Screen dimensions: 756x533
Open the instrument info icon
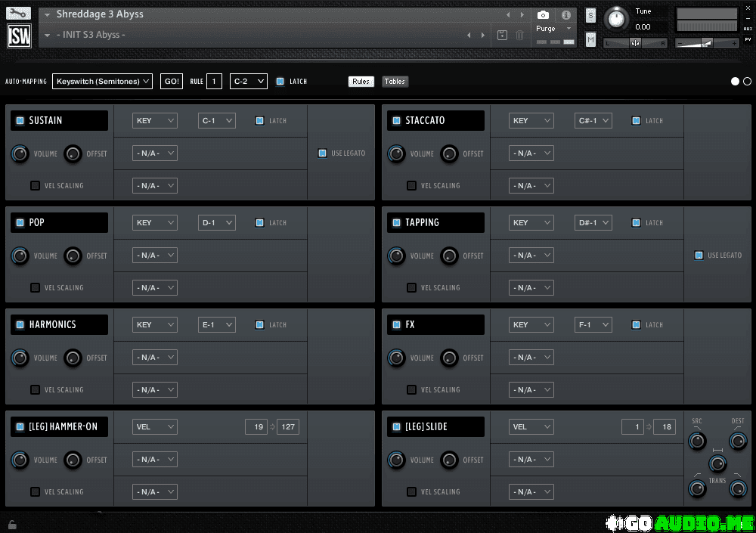coord(565,15)
